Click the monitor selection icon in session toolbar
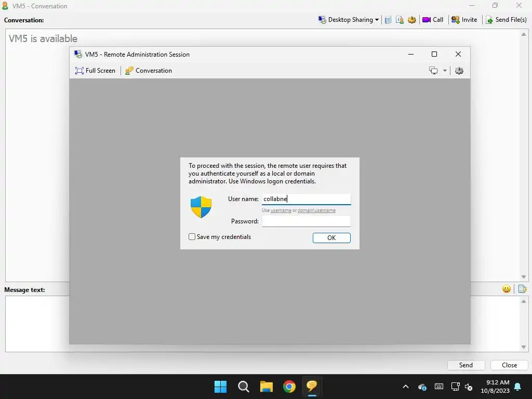This screenshot has height=399, width=532. 433,71
